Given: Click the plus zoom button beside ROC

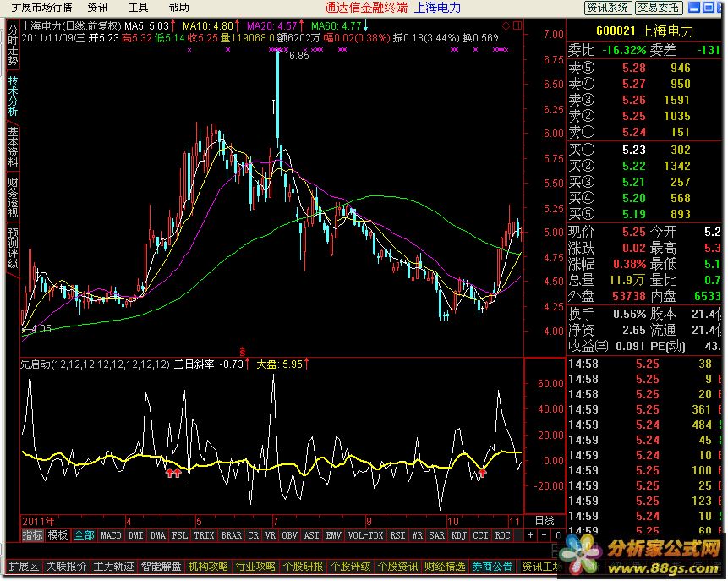Looking at the screenshot, I should click(530, 535).
